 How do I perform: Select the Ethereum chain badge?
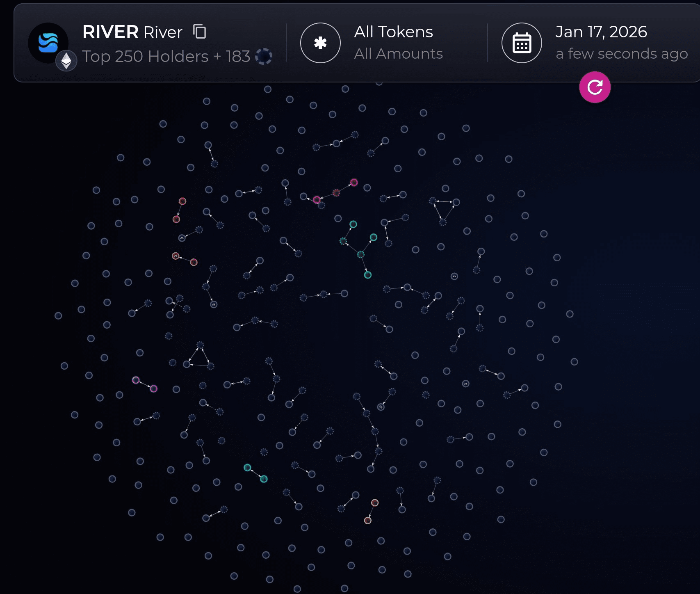pos(66,61)
